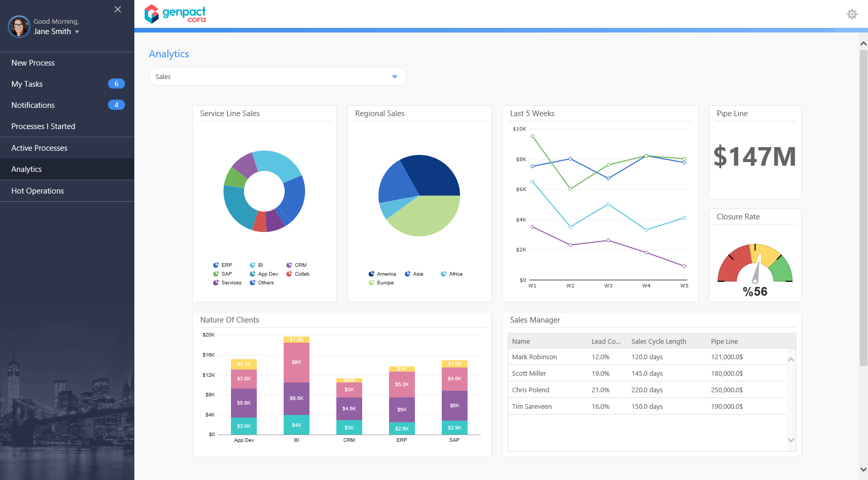
Task: Click the $8K pink segment in BI bar
Action: click(x=297, y=362)
